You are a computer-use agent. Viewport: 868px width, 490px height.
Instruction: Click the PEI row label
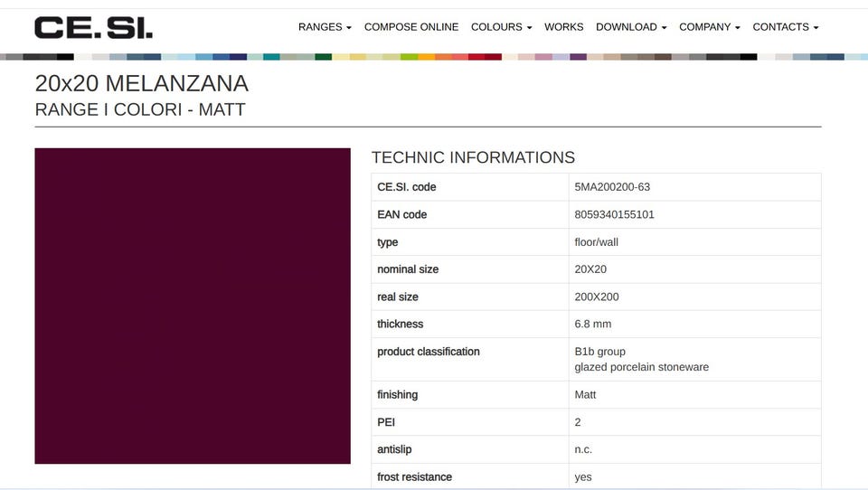(x=386, y=422)
